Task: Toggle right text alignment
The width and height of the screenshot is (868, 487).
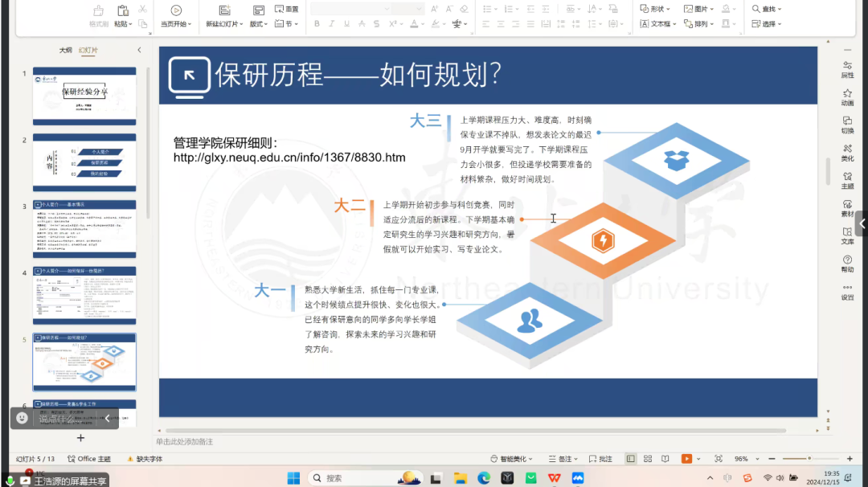Action: pos(515,24)
